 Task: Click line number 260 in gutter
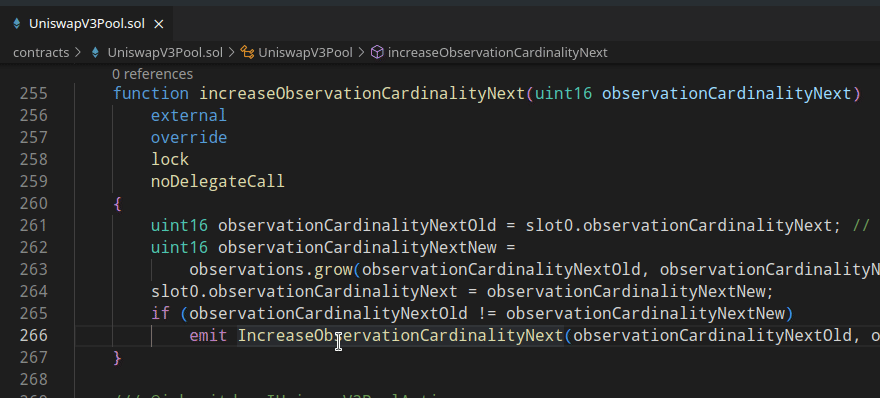pyautogui.click(x=34, y=203)
